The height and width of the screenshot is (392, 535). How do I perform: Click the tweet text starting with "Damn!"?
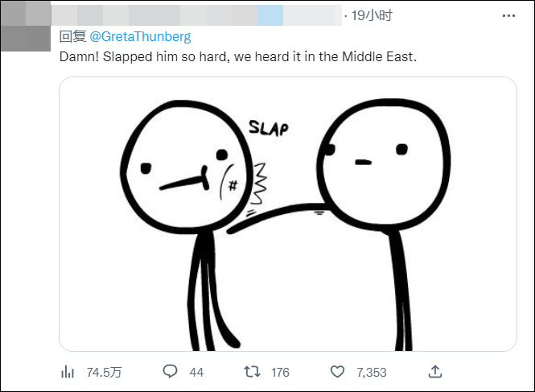pos(239,58)
